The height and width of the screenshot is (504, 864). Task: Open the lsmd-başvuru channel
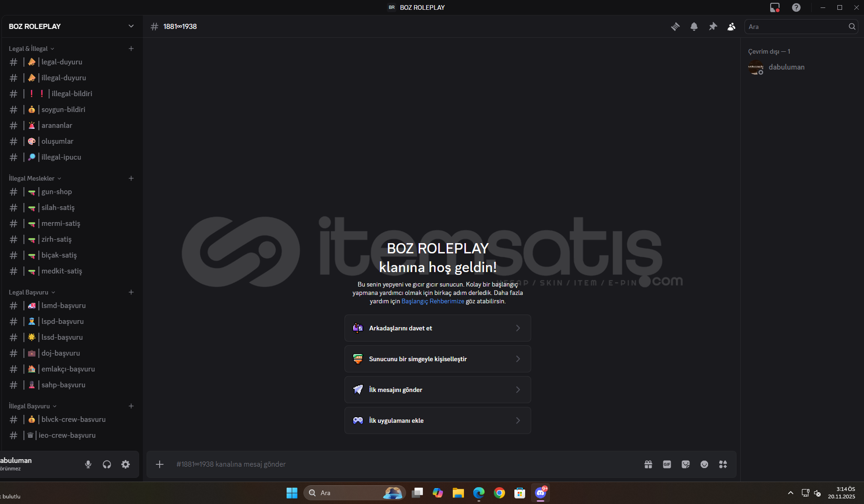click(x=71, y=306)
